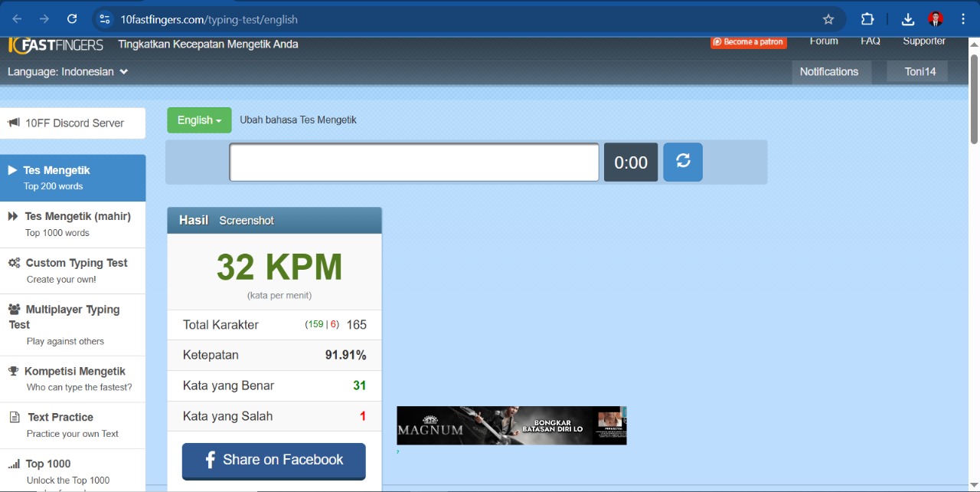Open the Notifications link
The image size is (980, 492).
point(829,71)
